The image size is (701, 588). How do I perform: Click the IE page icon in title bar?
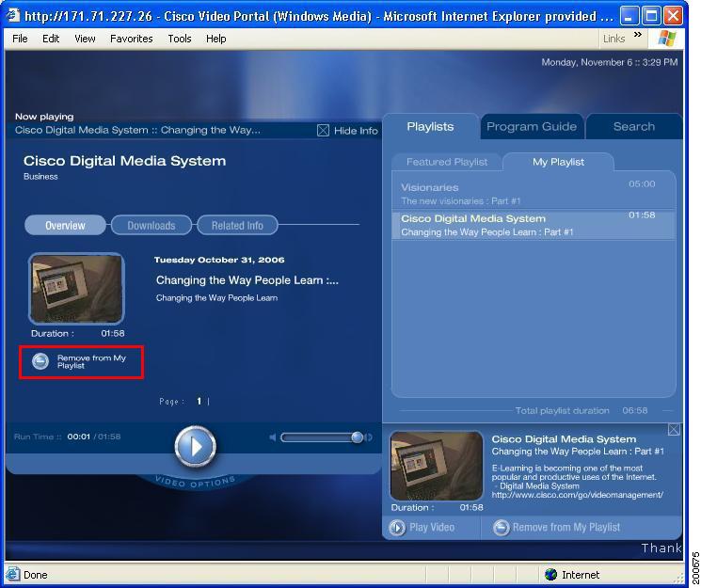[x=13, y=15]
